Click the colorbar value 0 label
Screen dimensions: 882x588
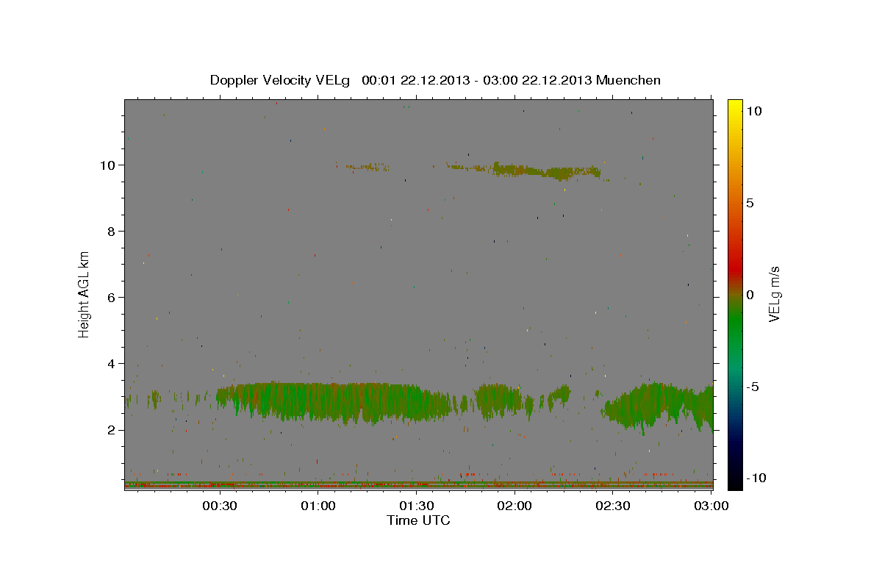point(750,295)
